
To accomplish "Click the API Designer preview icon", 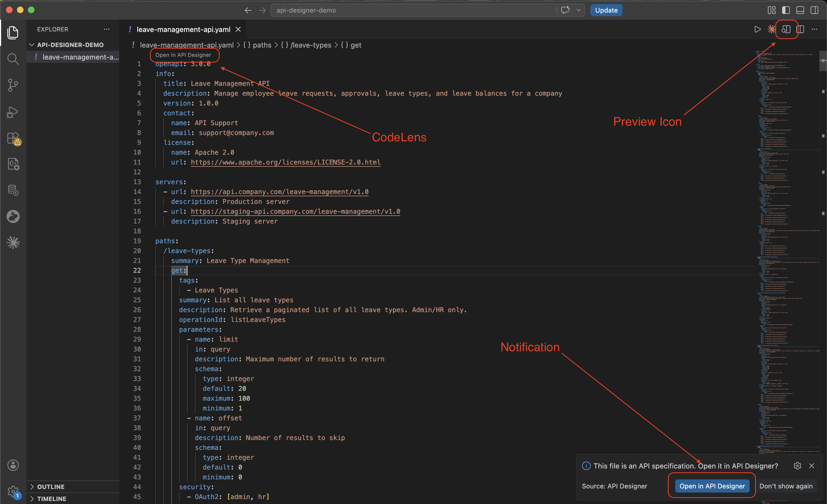I will pos(786,30).
